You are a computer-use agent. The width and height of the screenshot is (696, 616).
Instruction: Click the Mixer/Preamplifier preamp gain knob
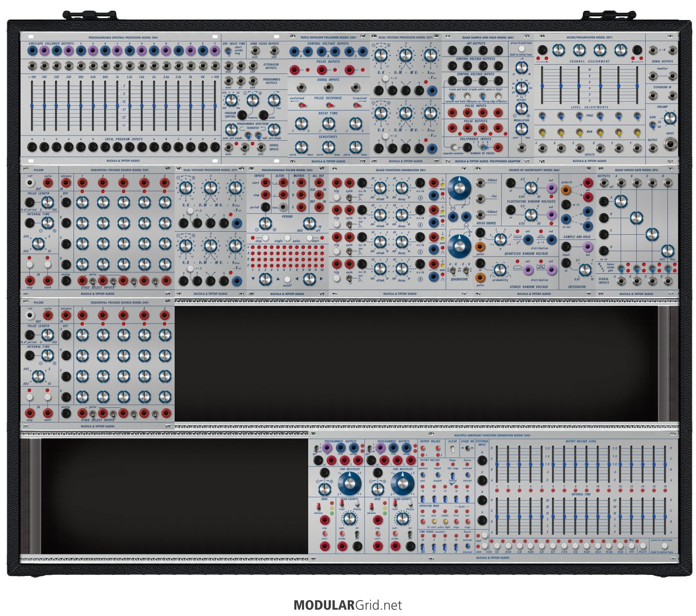click(x=670, y=118)
